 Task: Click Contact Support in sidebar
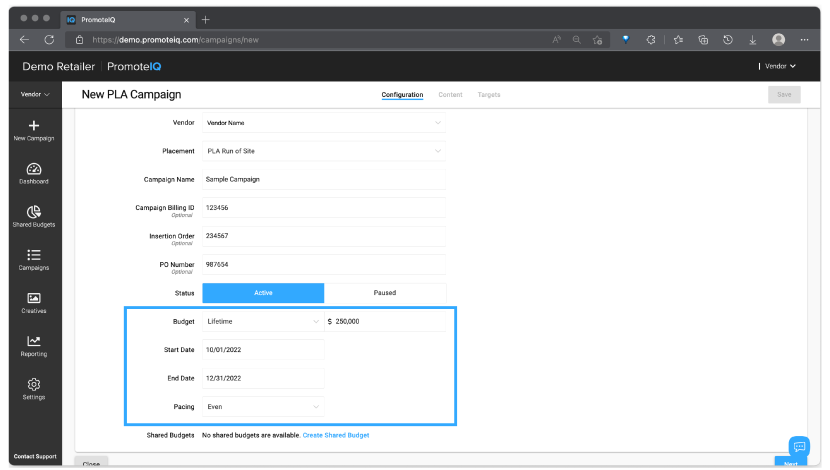[35, 456]
